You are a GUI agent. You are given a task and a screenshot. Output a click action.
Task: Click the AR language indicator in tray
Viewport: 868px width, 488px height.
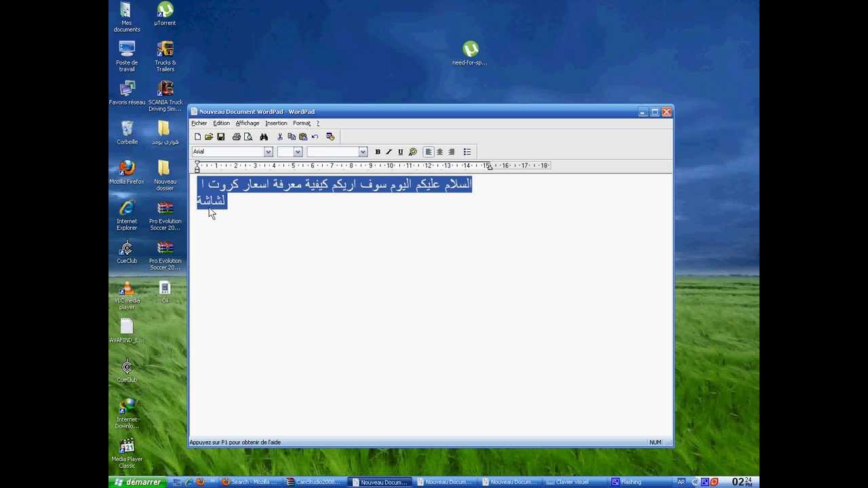click(681, 482)
